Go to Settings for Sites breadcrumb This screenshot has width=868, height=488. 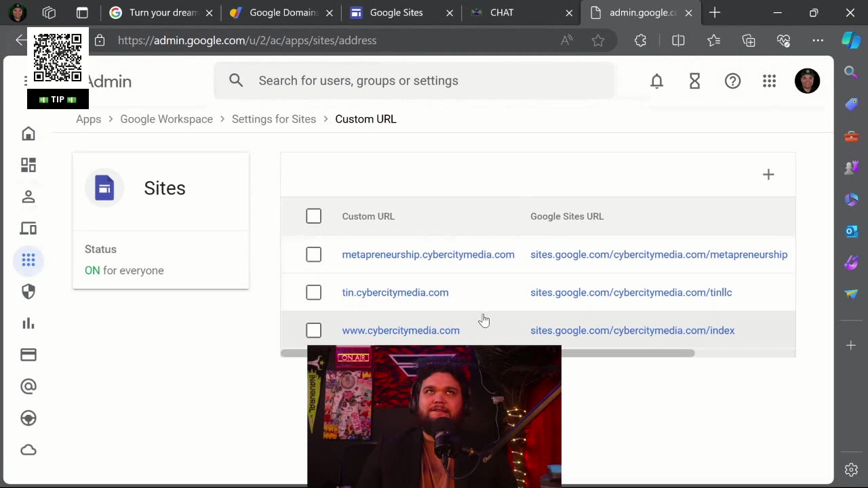[274, 119]
